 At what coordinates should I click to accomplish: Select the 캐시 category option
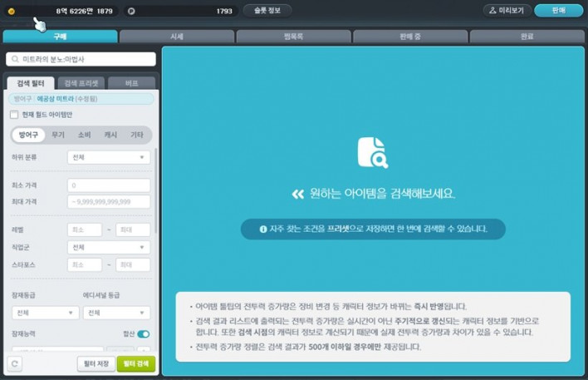coord(110,135)
